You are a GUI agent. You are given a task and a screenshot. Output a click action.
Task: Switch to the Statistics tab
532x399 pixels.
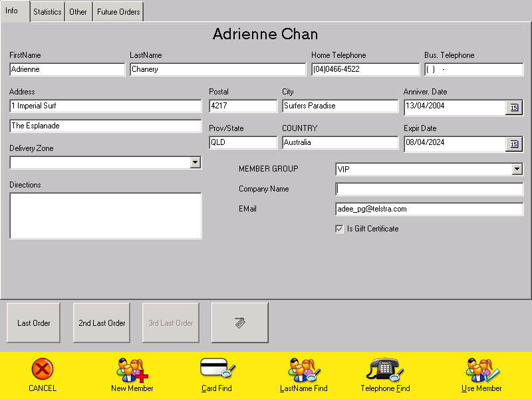pos(47,11)
